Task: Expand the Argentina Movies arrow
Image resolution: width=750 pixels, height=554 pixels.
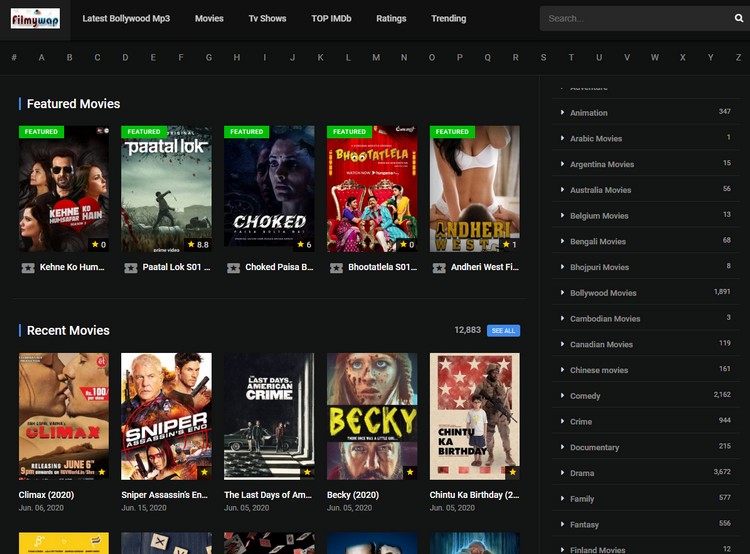Action: [x=562, y=164]
